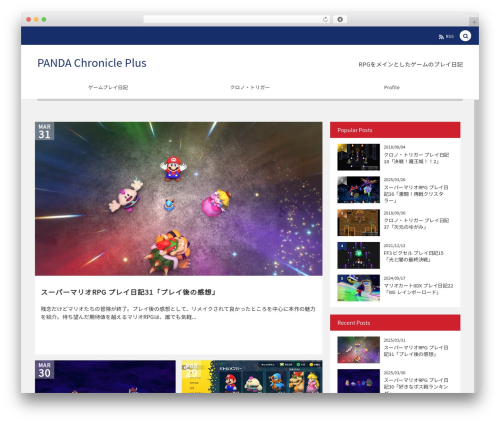Viewport: 500px width, 423px height.
Task: Click the tagline RPGをメインとしたゲームのプレイ日記
Action: pos(411,64)
